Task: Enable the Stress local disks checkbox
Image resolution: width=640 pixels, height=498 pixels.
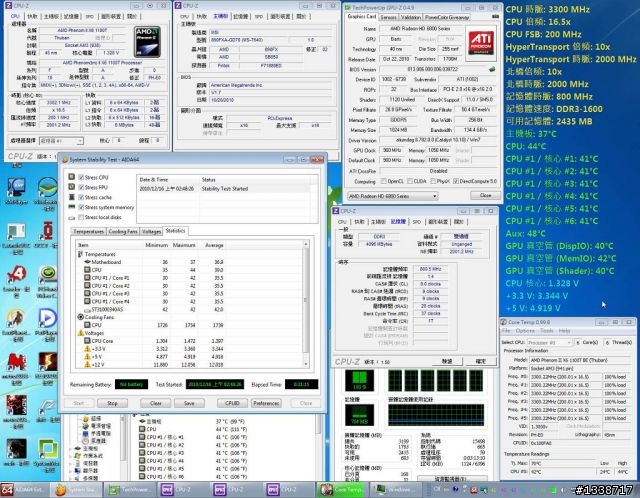Action: tap(81, 217)
